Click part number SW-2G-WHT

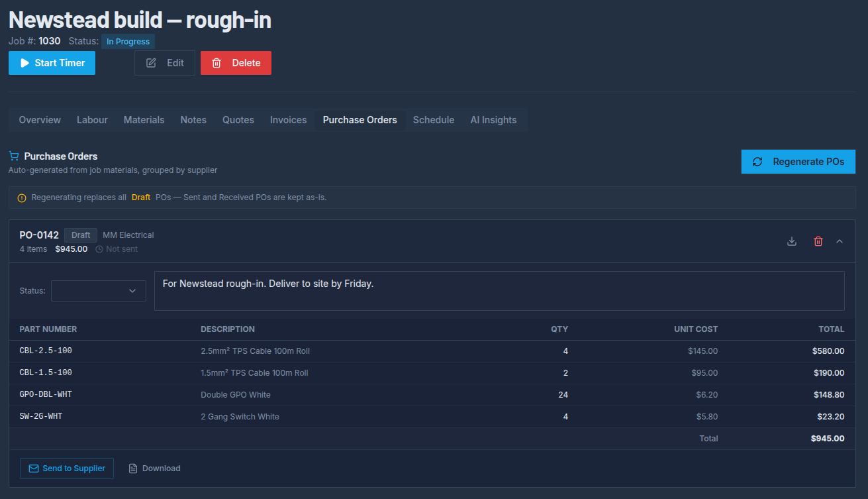point(41,416)
